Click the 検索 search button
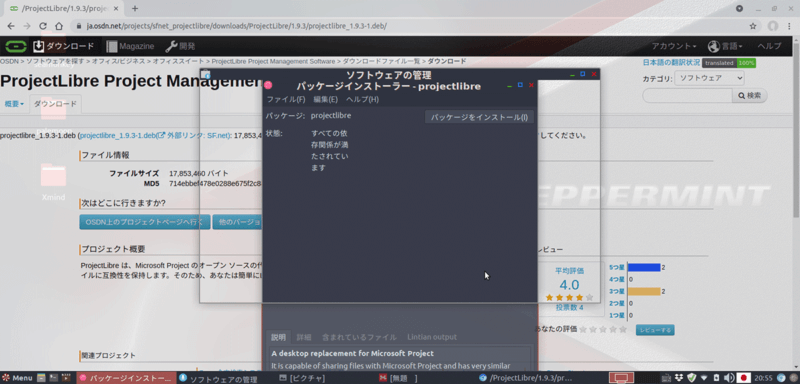This screenshot has height=384, width=800. coord(749,95)
